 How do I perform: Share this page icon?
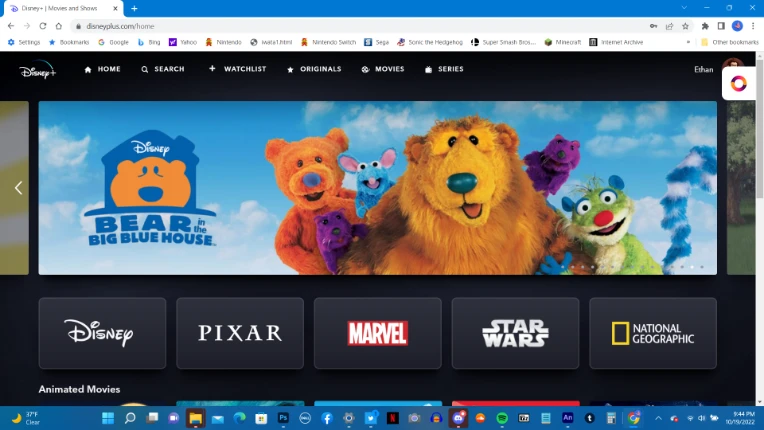click(669, 26)
